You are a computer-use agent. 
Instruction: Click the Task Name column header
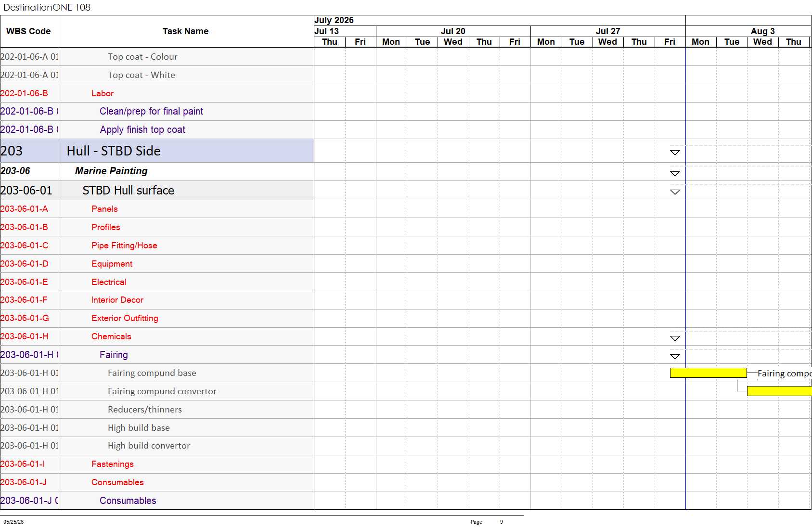[186, 31]
